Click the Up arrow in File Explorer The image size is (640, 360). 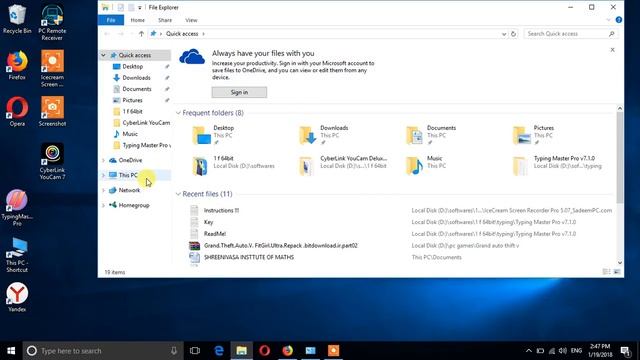[x=141, y=34]
